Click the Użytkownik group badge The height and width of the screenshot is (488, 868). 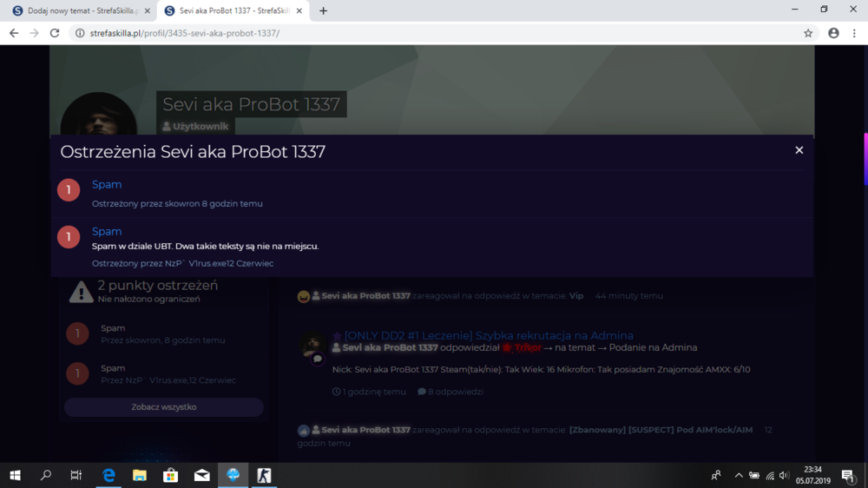pos(195,126)
